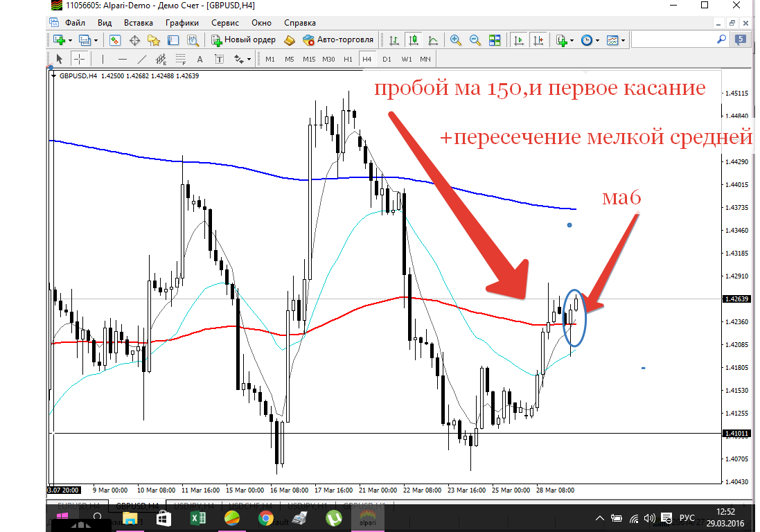Switch to MN timeframe

[x=425, y=59]
